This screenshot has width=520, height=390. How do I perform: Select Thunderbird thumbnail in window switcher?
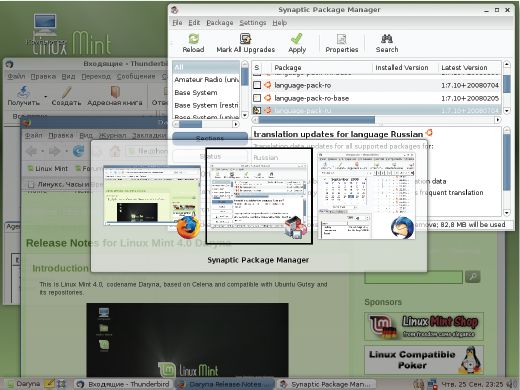pos(366,196)
